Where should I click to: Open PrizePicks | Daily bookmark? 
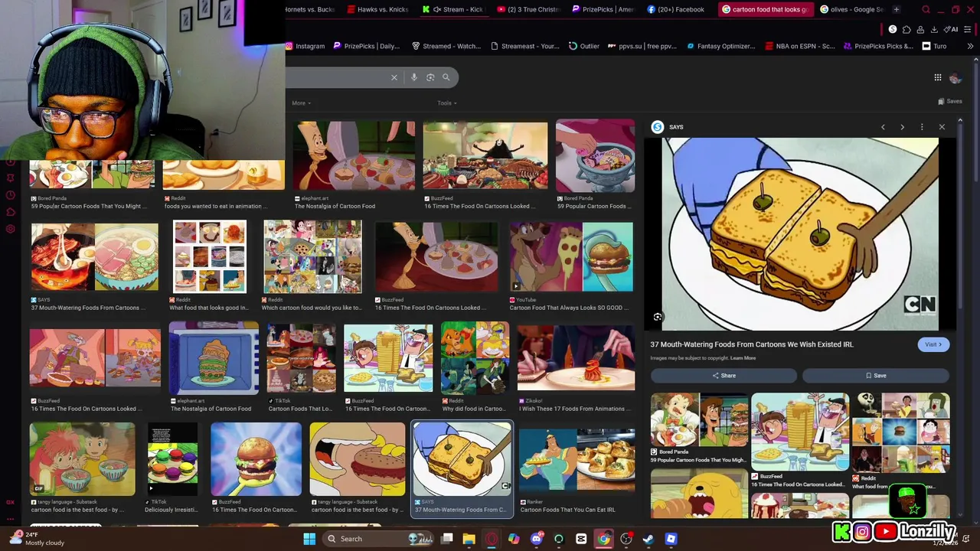(x=367, y=46)
